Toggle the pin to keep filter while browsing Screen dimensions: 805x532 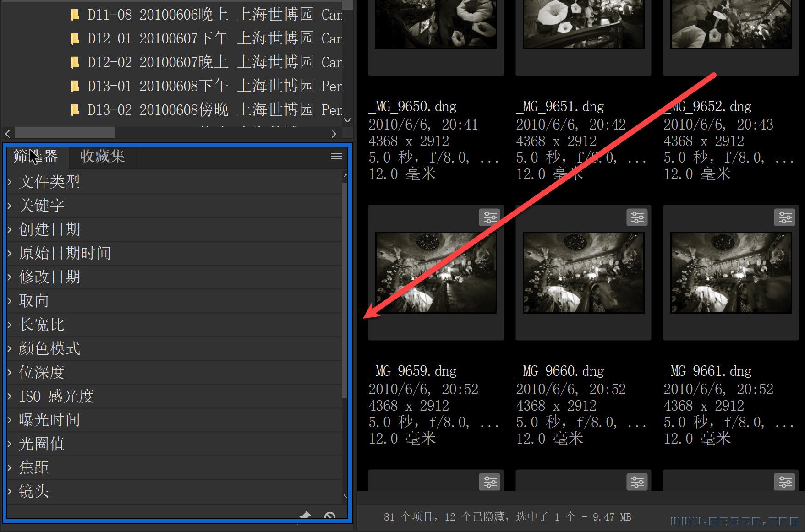click(305, 516)
